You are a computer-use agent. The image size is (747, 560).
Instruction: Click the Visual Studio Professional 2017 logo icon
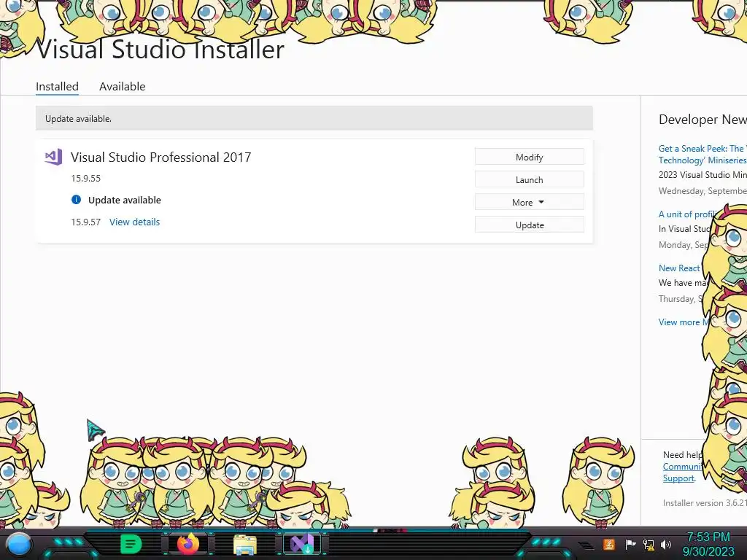53,157
